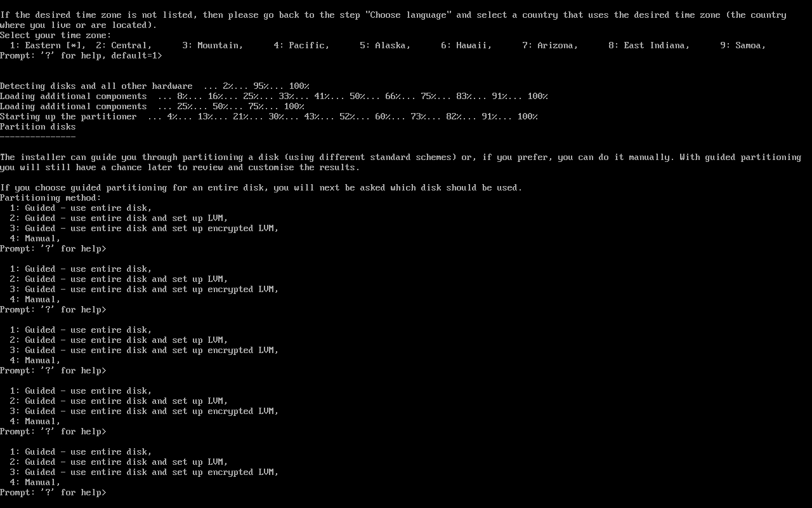Screen dimensions: 812x508
Task: Click the last prompt line at bottom
Action: [x=53, y=492]
